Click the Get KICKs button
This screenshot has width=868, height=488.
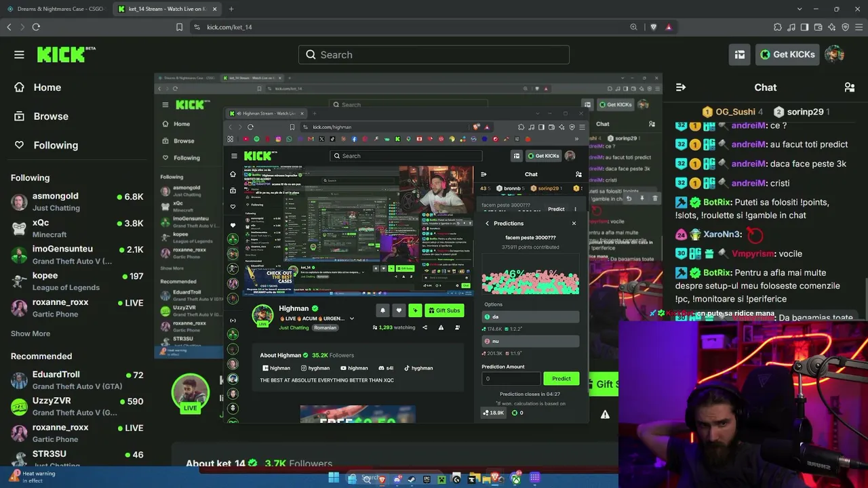pyautogui.click(x=787, y=55)
